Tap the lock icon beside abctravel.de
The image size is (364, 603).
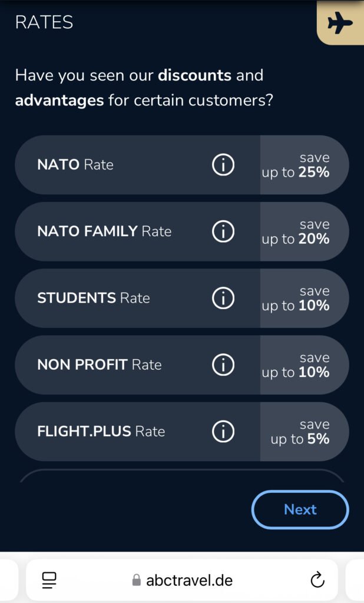click(137, 581)
